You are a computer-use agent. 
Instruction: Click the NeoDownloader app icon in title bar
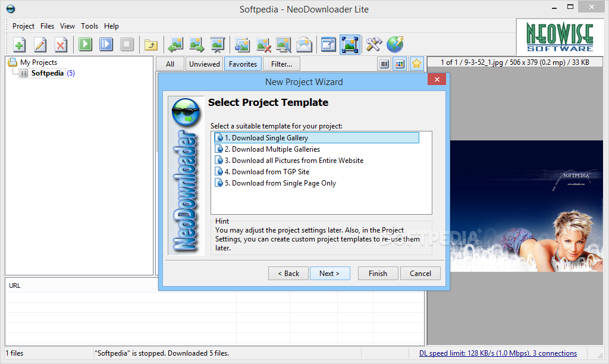11,8
